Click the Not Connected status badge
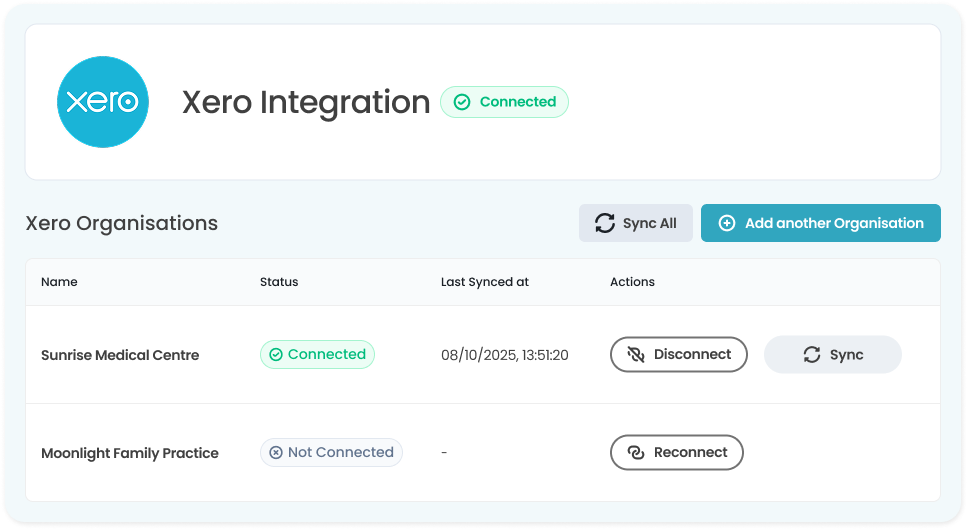 (331, 452)
